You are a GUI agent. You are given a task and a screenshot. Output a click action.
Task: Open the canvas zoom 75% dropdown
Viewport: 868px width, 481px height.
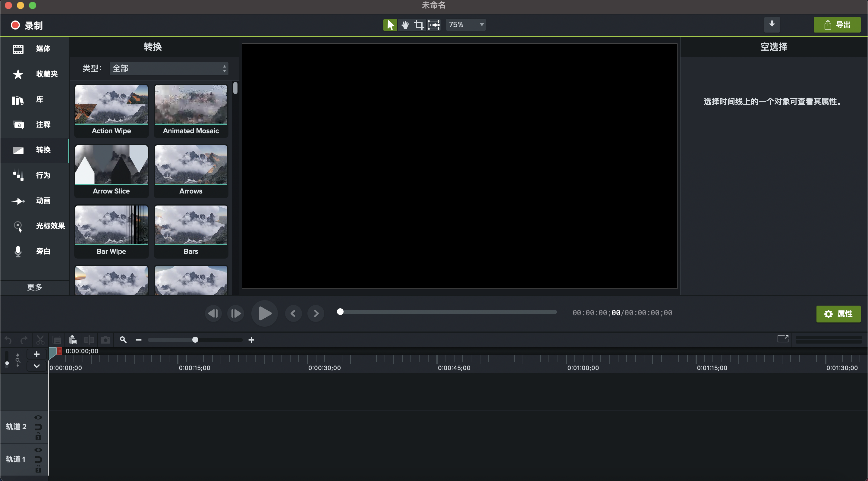coord(466,25)
